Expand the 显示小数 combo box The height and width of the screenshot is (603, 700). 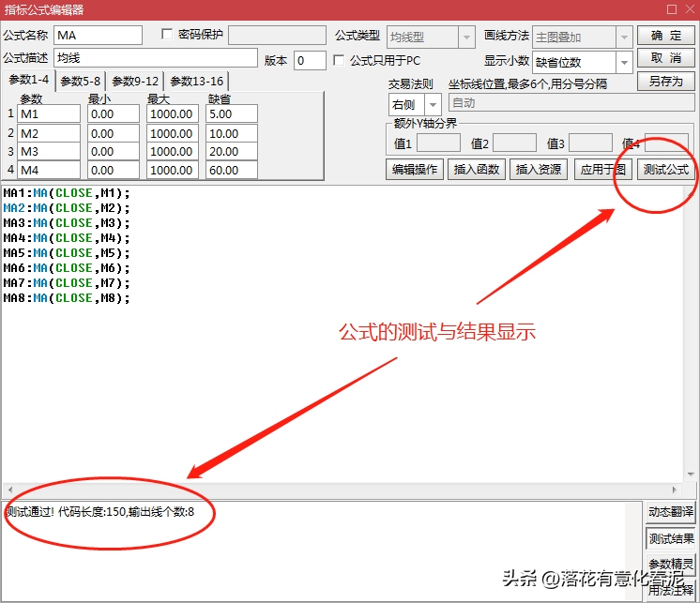pyautogui.click(x=624, y=63)
